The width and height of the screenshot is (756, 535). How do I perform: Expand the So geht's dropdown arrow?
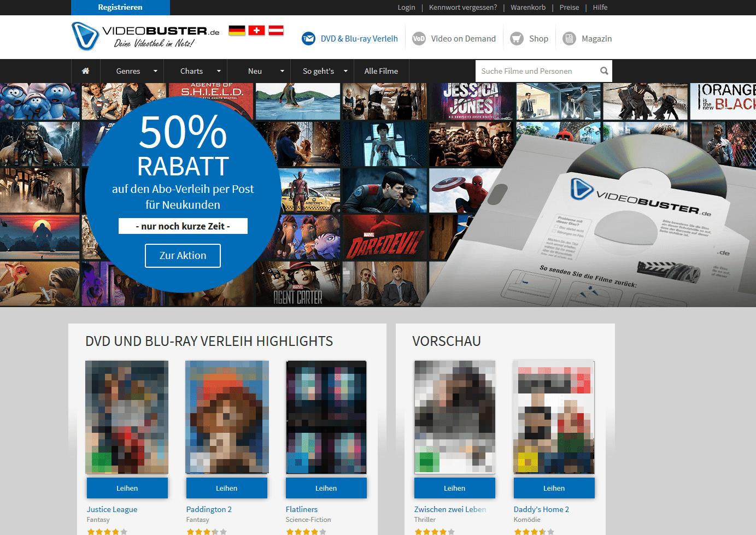tap(345, 71)
